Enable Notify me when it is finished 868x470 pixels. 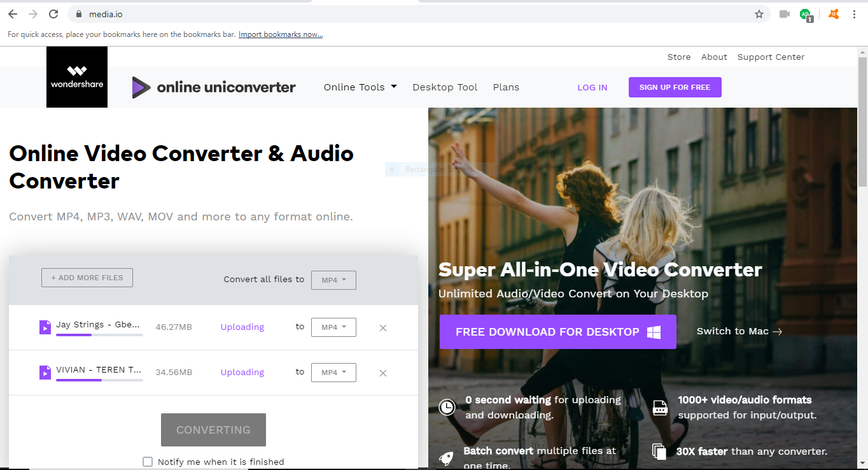[148, 462]
